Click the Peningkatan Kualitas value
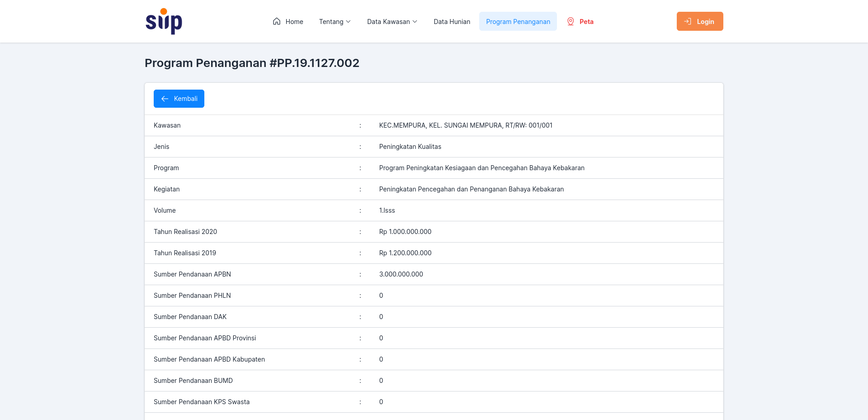 pos(410,147)
